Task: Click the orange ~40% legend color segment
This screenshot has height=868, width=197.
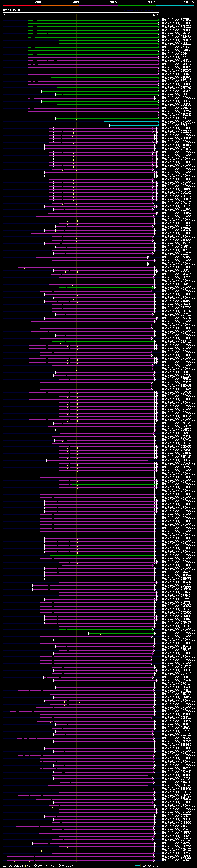Action: (x=60, y=6)
